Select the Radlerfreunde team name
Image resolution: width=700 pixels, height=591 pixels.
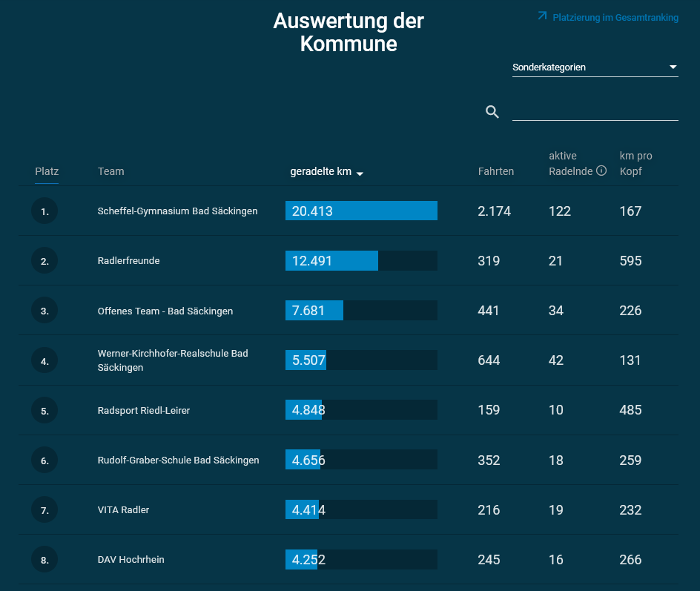tap(128, 261)
